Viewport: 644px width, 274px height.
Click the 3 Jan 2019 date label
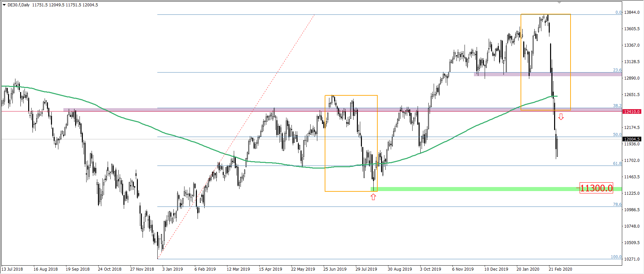[172, 269]
